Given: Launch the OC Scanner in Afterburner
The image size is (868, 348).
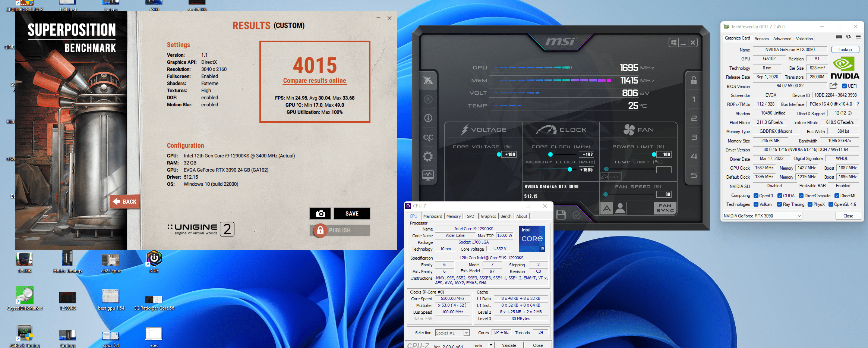Looking at the screenshot, I should tap(428, 138).
